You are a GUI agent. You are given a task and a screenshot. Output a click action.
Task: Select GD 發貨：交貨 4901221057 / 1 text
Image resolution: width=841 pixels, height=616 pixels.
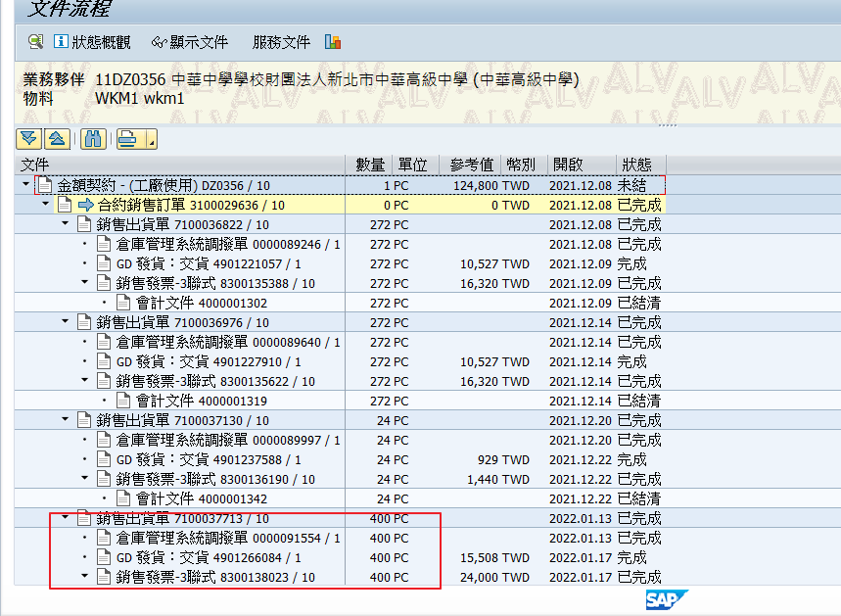(x=209, y=264)
